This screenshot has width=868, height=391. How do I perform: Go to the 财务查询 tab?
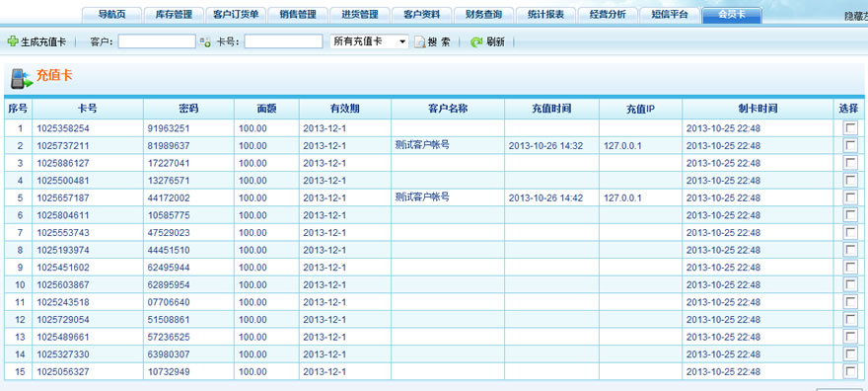[484, 16]
